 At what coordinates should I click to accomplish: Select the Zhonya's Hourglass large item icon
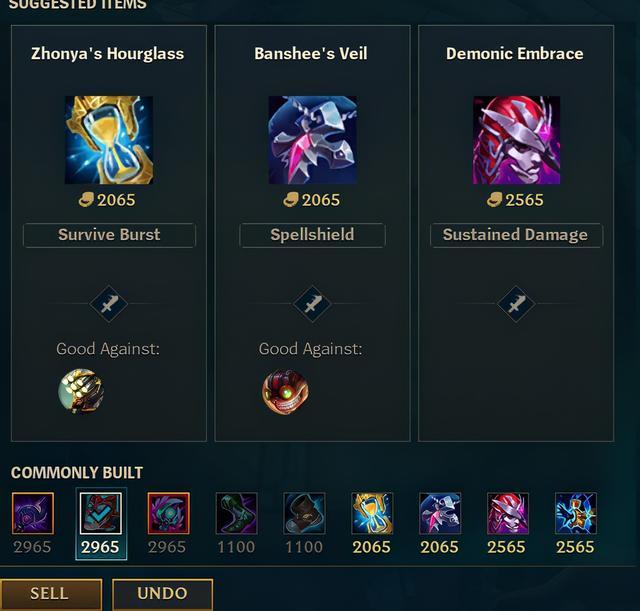pyautogui.click(x=109, y=140)
